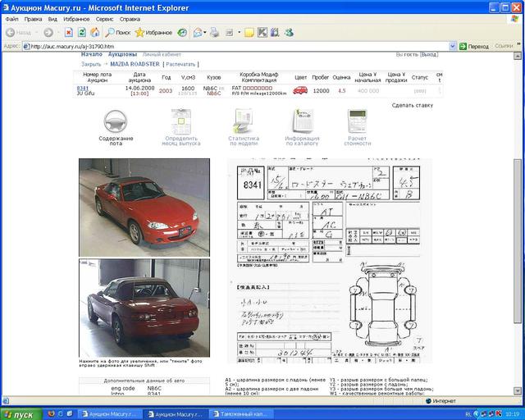Click the Поиск search toolbar button

(x=117, y=33)
